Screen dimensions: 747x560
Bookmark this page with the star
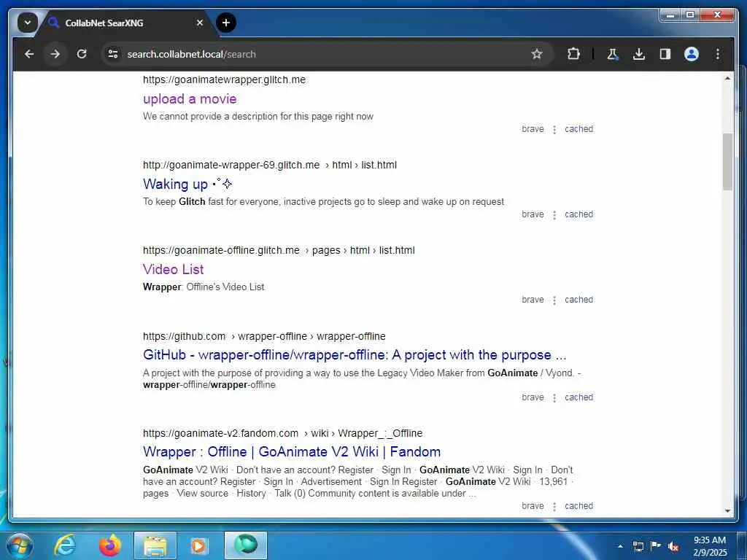[537, 54]
